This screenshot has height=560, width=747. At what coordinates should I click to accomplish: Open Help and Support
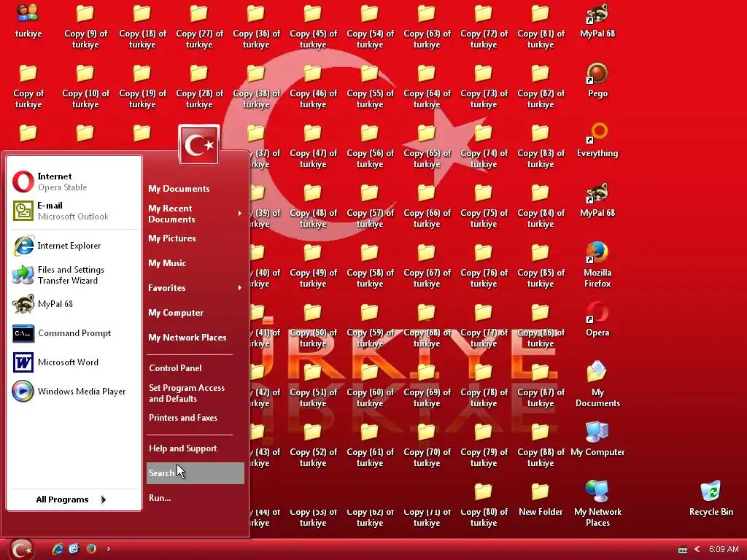[196, 448]
